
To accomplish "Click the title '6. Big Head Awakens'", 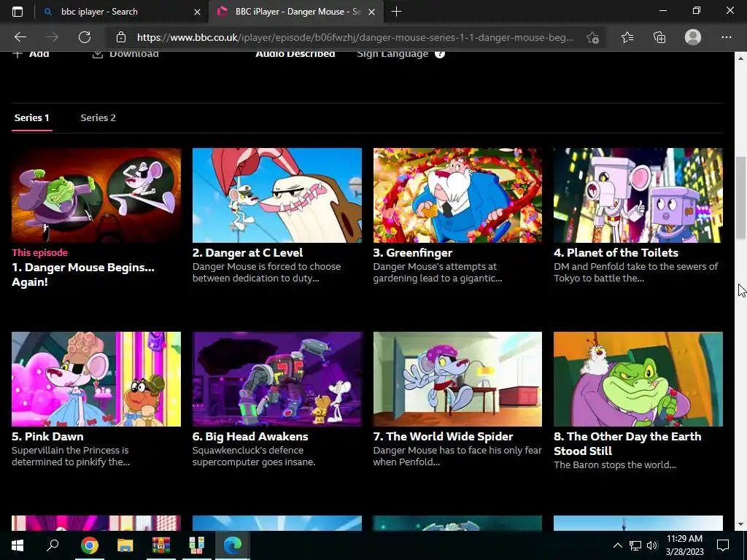I will [250, 437].
